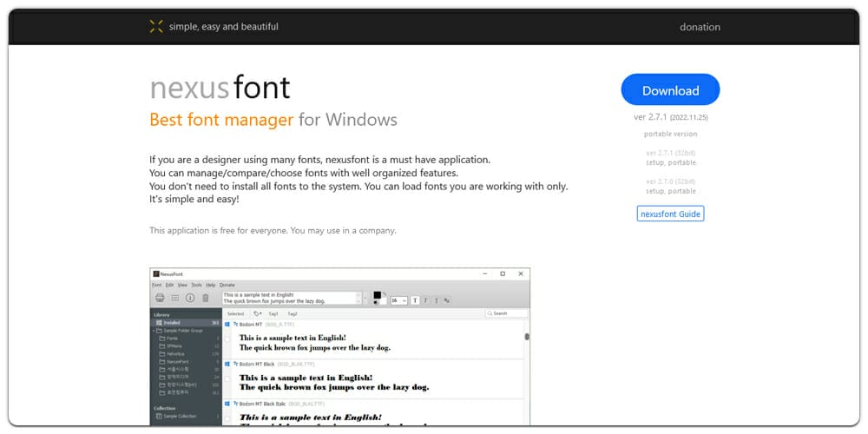The width and height of the screenshot is (868, 434).
Task: Click the print icon in NexusFont toolbar
Action: 160,298
